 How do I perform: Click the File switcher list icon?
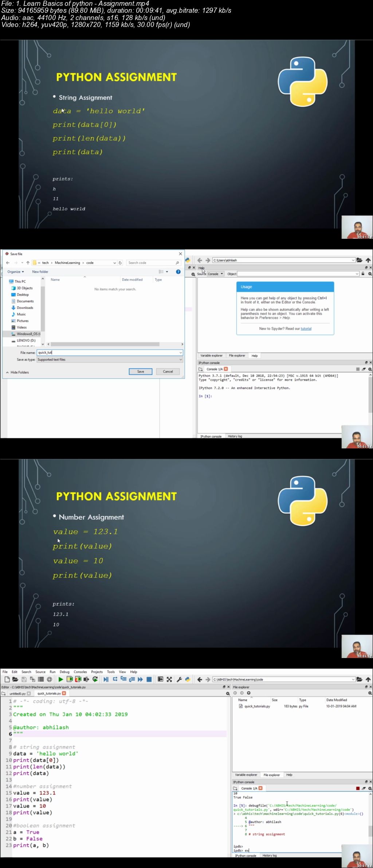coord(41,679)
